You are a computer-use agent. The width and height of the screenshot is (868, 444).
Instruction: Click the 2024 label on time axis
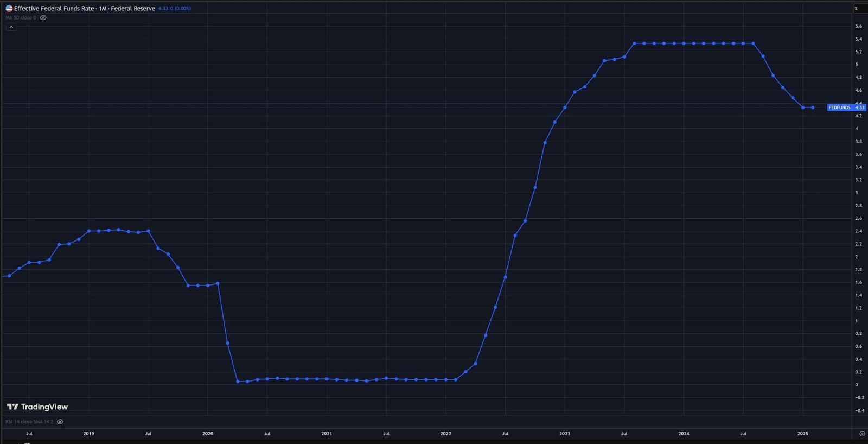pyautogui.click(x=684, y=434)
